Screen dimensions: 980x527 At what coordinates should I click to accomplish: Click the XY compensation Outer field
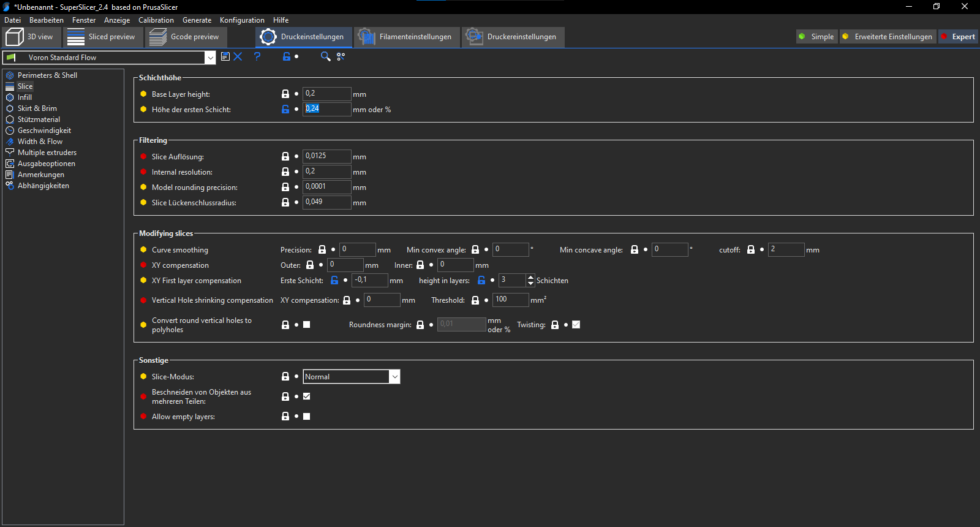[x=345, y=265]
